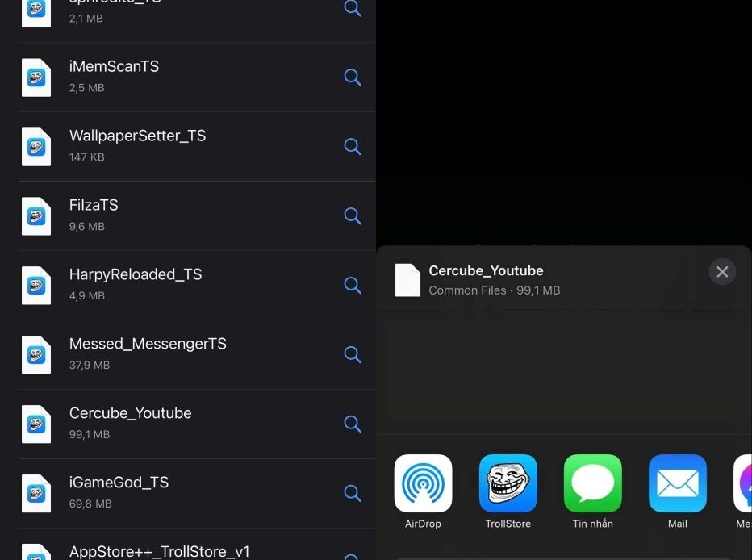Tap the 147 KB size label
Viewport: 752px width, 560px height.
coord(87,157)
